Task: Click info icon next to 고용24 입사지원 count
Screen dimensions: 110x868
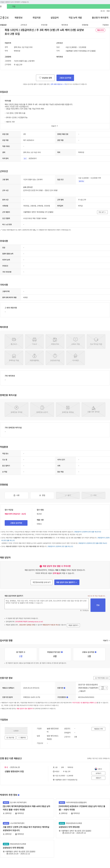Action: point(96,652)
